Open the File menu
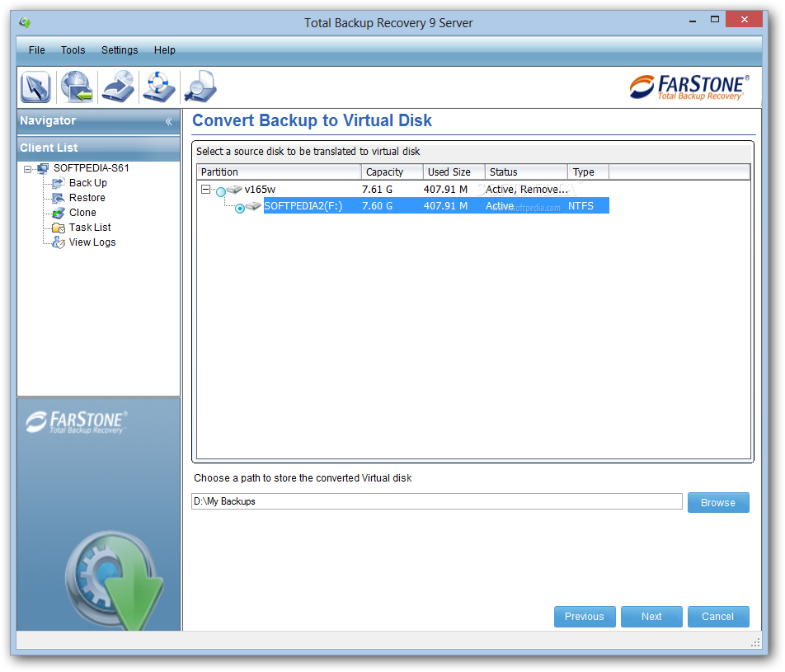Image resolution: width=785 pixels, height=672 pixels. pos(36,50)
